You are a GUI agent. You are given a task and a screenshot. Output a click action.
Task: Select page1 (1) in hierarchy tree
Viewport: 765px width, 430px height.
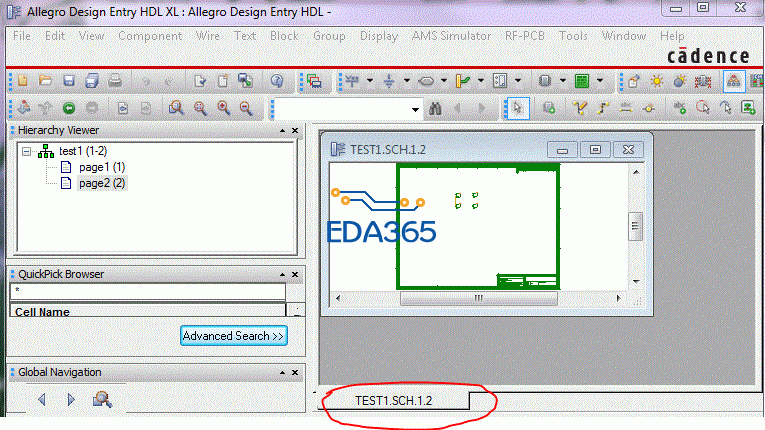click(102, 167)
